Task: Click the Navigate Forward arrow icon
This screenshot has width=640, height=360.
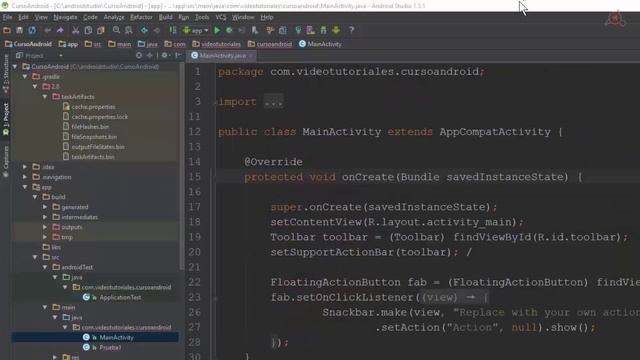Action: tap(157, 30)
